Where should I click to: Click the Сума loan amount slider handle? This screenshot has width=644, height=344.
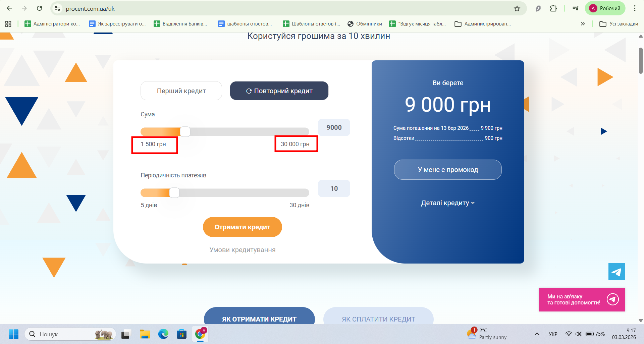click(185, 132)
